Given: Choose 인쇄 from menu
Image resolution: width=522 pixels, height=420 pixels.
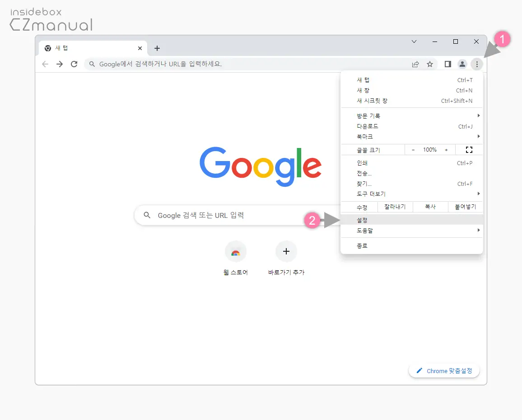Looking at the screenshot, I should point(412,163).
